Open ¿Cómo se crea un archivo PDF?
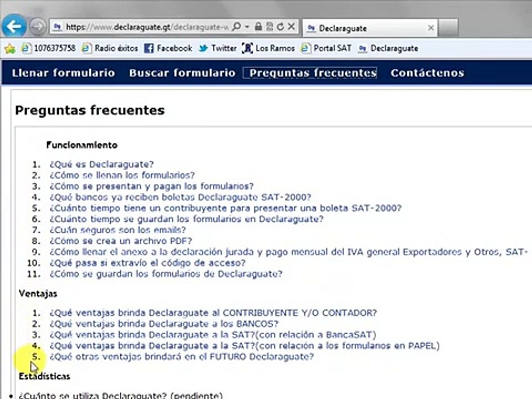Screen dimensions: 532x399 pyautogui.click(x=121, y=241)
